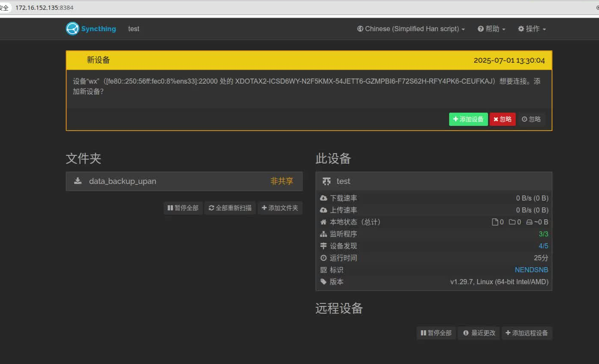This screenshot has width=599, height=364.
Task: Click the clock icon beside 运行时间
Action: (x=324, y=258)
